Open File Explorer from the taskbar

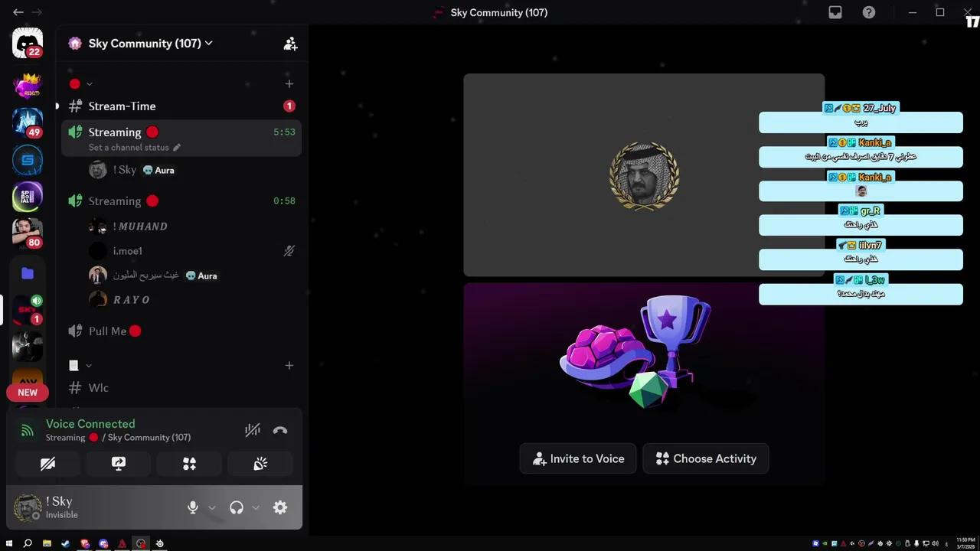click(x=47, y=543)
